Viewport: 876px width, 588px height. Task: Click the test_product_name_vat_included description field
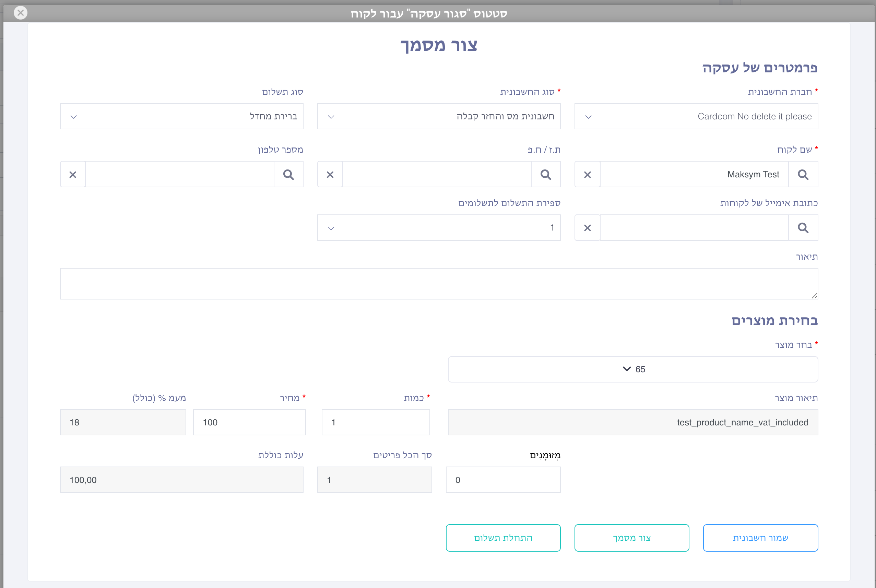pyautogui.click(x=633, y=422)
